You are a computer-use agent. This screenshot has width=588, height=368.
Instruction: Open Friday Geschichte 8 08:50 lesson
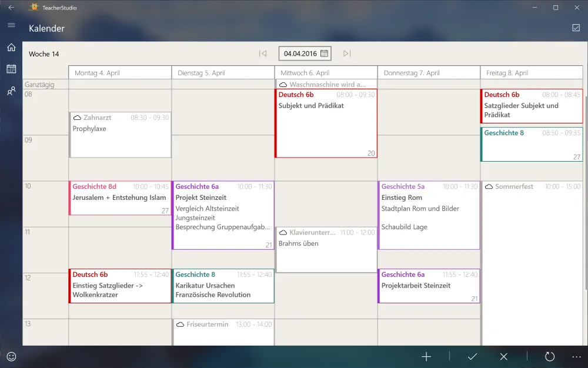(x=532, y=145)
